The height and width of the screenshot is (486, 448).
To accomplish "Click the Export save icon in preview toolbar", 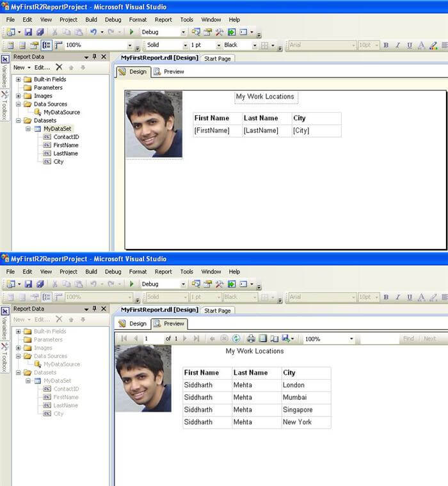I will click(x=286, y=339).
